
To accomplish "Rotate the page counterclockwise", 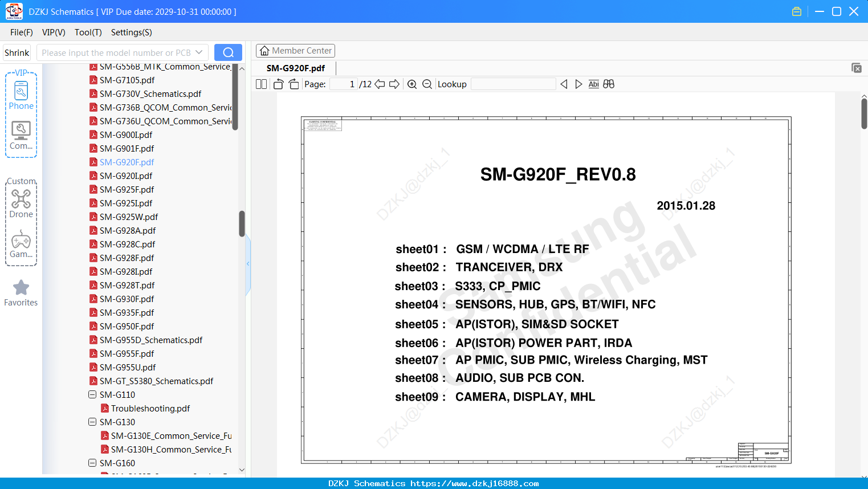I will coord(278,84).
